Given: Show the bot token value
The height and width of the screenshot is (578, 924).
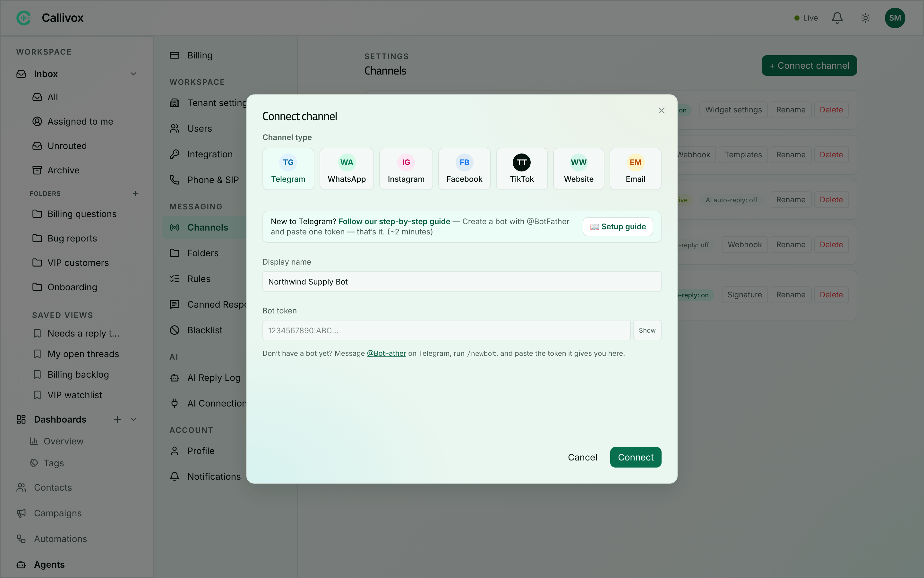Looking at the screenshot, I should click(x=647, y=330).
